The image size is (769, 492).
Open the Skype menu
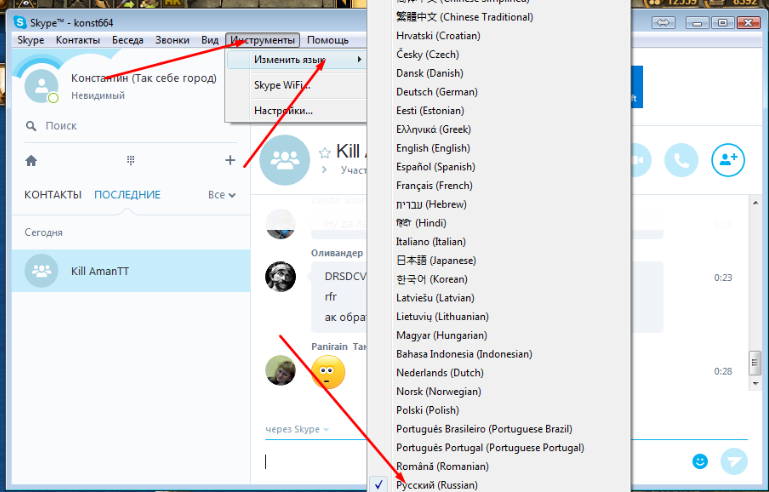click(31, 40)
